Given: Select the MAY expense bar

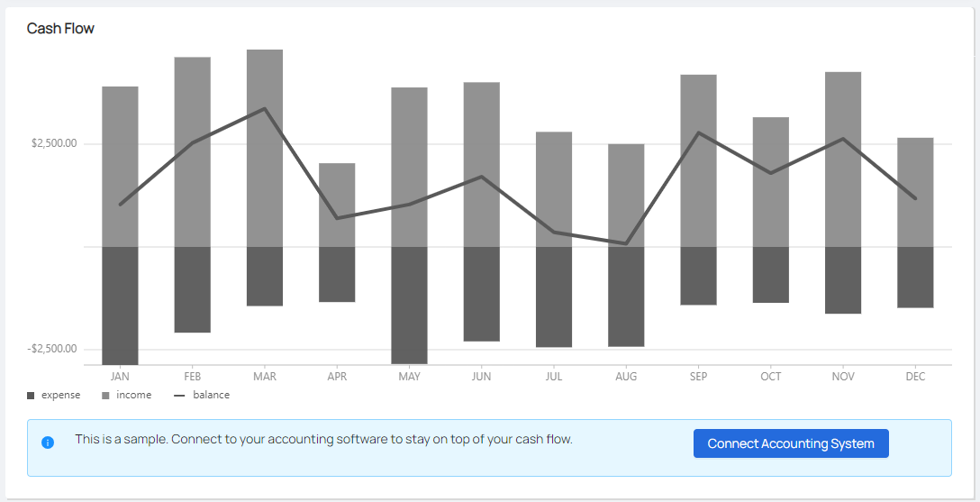Looking at the screenshot, I should pos(409,305).
